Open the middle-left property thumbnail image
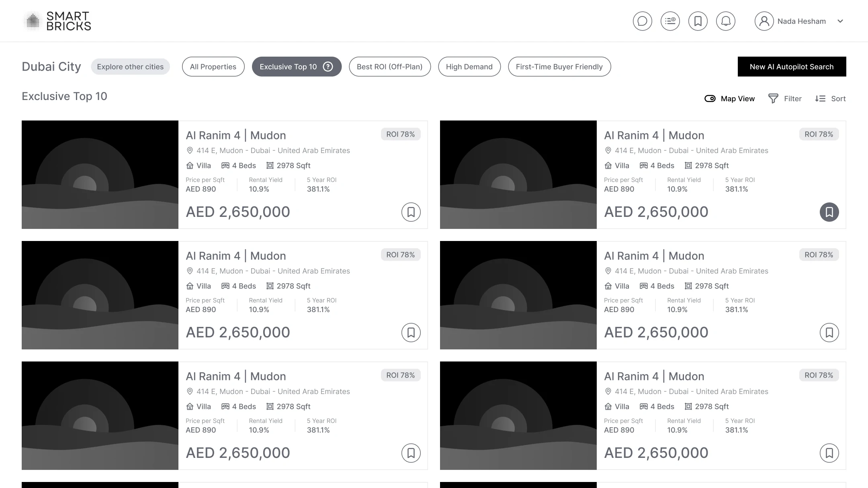Image resolution: width=868 pixels, height=488 pixels. tap(100, 295)
